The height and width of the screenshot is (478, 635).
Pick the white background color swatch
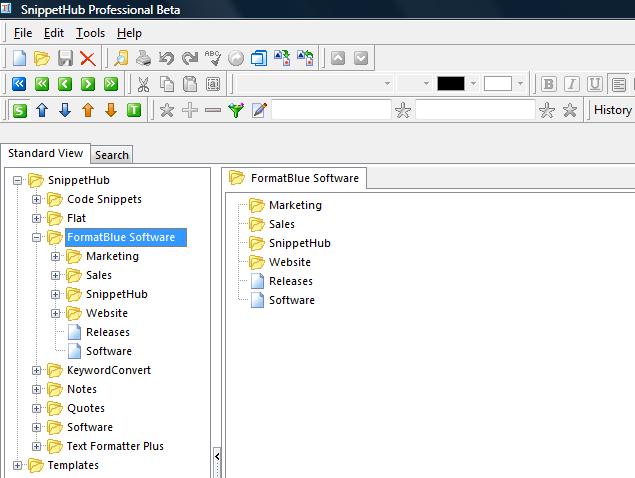click(498, 84)
